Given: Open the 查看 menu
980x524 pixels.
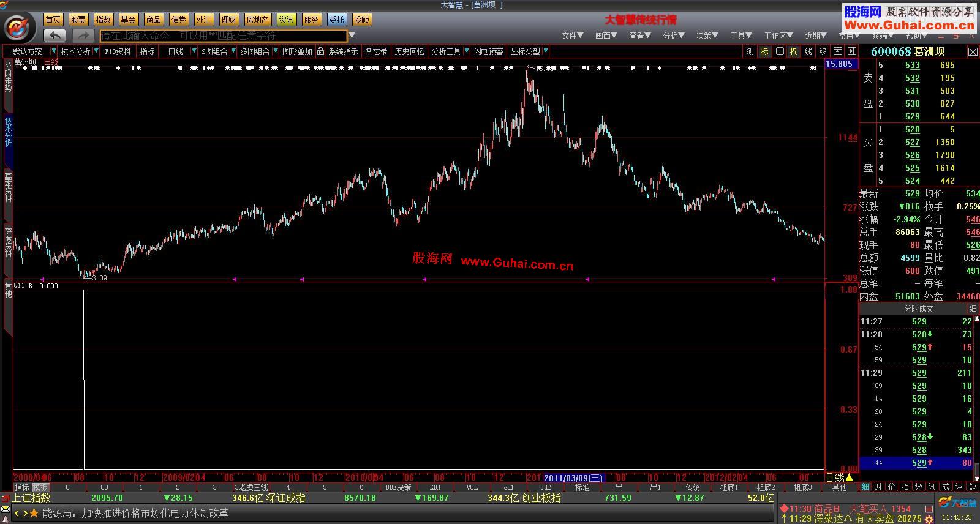Looking at the screenshot, I should point(640,36).
